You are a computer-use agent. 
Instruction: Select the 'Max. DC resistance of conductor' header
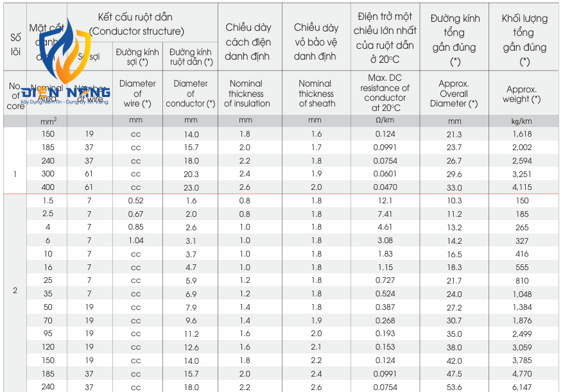[x=385, y=92]
